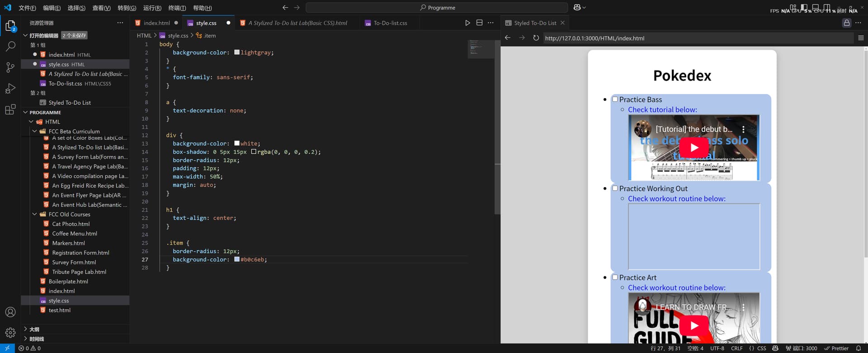The height and width of the screenshot is (353, 868).
Task: Click the preview URL address field
Action: [x=698, y=38]
